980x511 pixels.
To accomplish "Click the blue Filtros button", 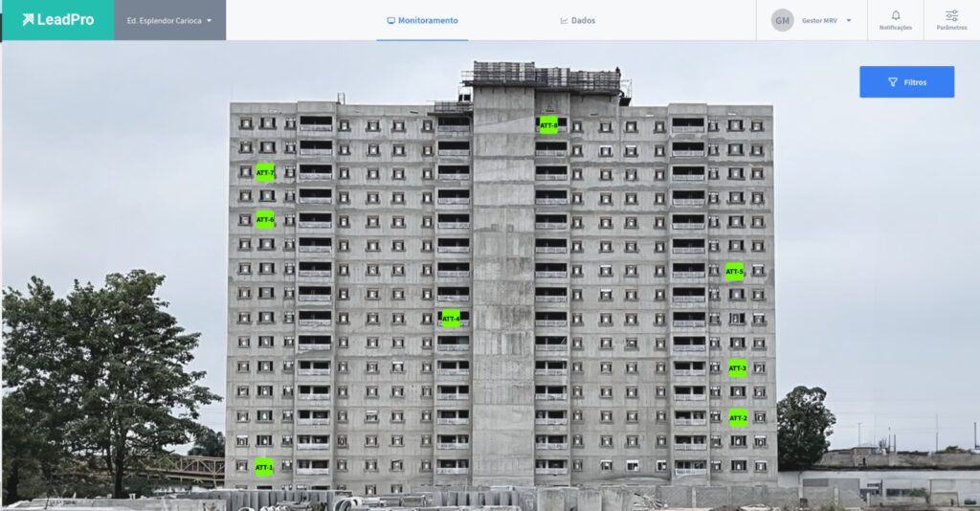I will coord(906,82).
